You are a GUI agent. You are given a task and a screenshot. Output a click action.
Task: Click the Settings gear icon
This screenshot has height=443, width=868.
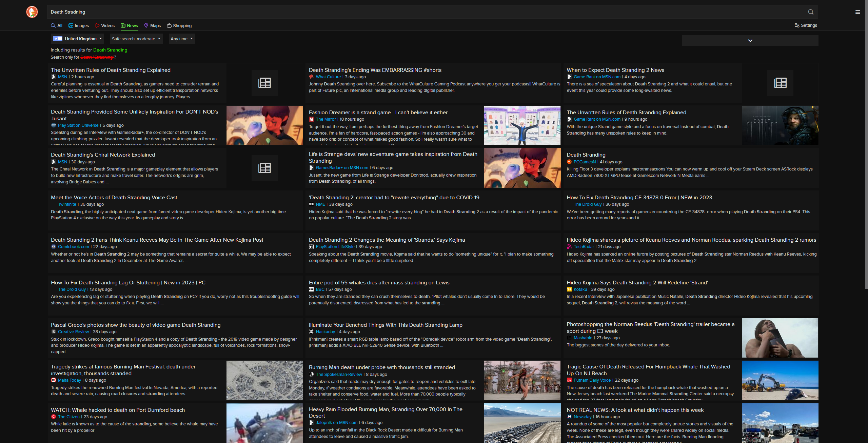pos(797,25)
